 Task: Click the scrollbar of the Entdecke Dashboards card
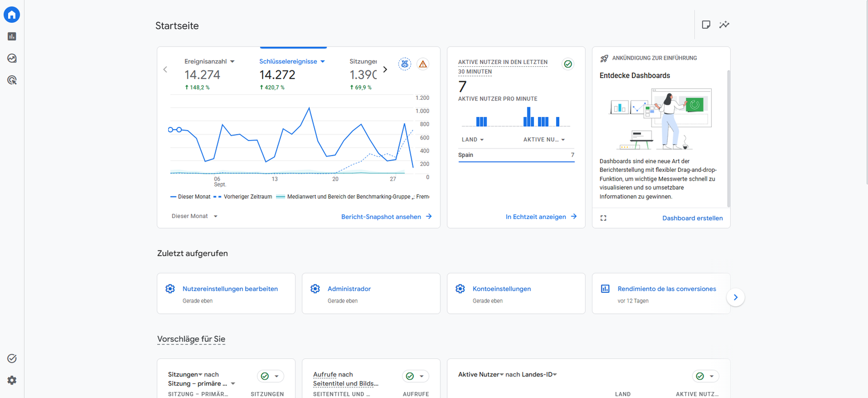coord(729,138)
